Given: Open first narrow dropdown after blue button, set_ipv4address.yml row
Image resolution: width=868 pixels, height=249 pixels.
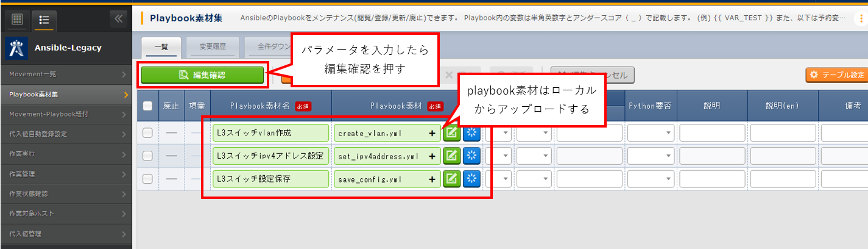Looking at the screenshot, I should point(499,156).
